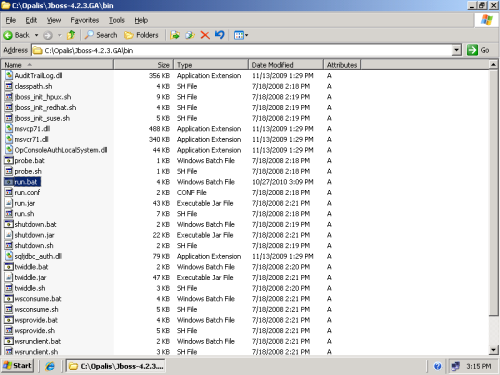
Task: Open Back button history dropdown arrow
Action: 36,35
